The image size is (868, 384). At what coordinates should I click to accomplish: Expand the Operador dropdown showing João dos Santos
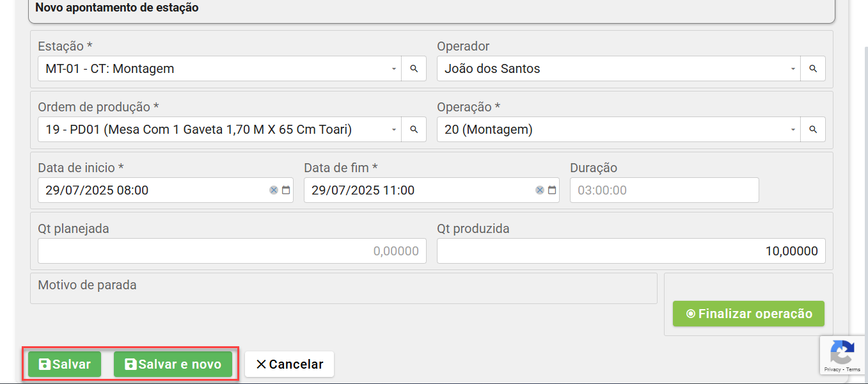[793, 68]
